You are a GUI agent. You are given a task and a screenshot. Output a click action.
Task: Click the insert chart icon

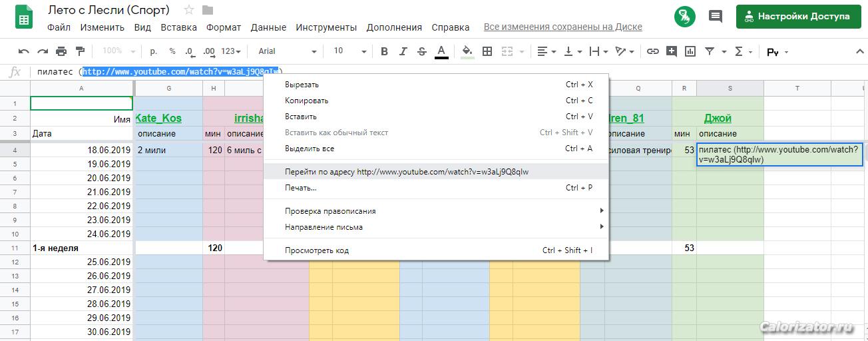coord(690,51)
